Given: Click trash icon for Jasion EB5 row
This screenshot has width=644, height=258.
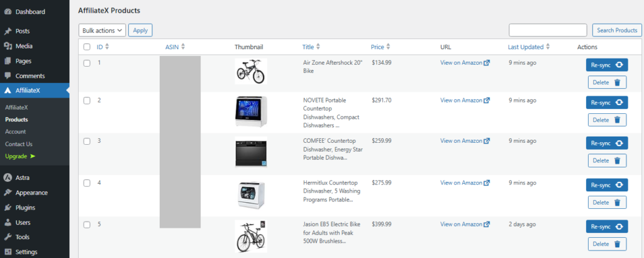Looking at the screenshot, I should 617,244.
